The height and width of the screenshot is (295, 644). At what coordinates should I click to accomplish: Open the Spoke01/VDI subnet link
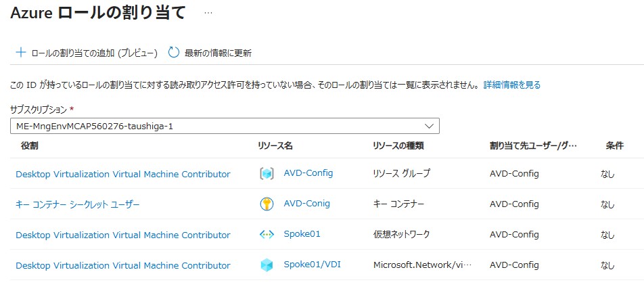[312, 265]
